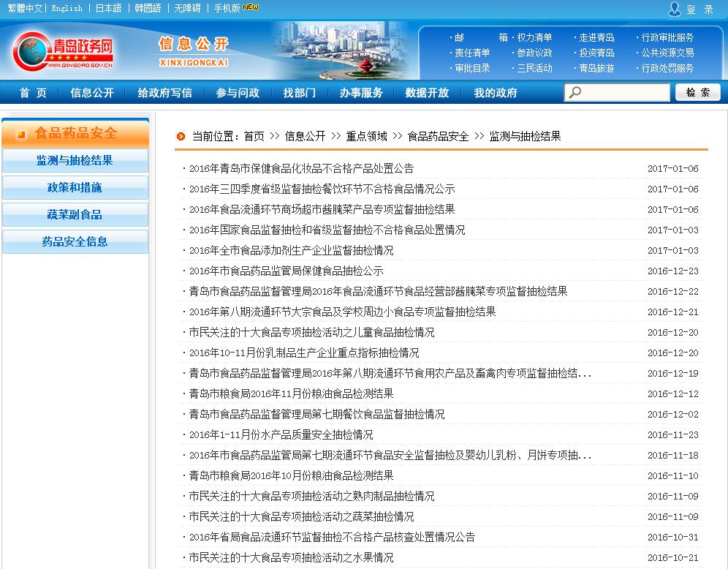
Task: Click the magnifier icon in search box
Action: coord(576,93)
